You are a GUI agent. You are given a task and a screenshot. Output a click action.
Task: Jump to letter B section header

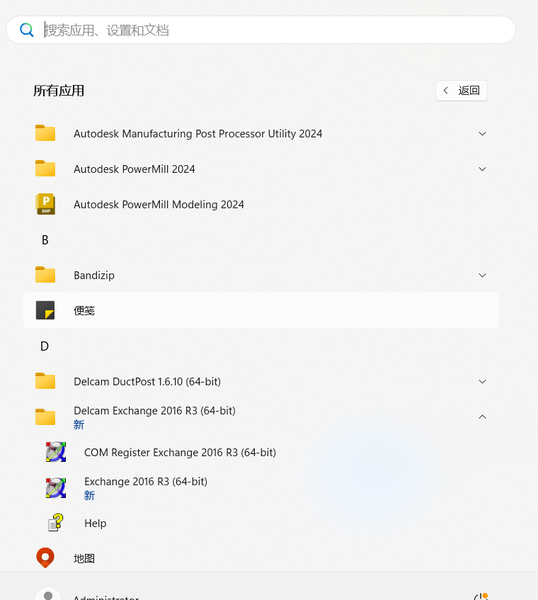coord(45,240)
